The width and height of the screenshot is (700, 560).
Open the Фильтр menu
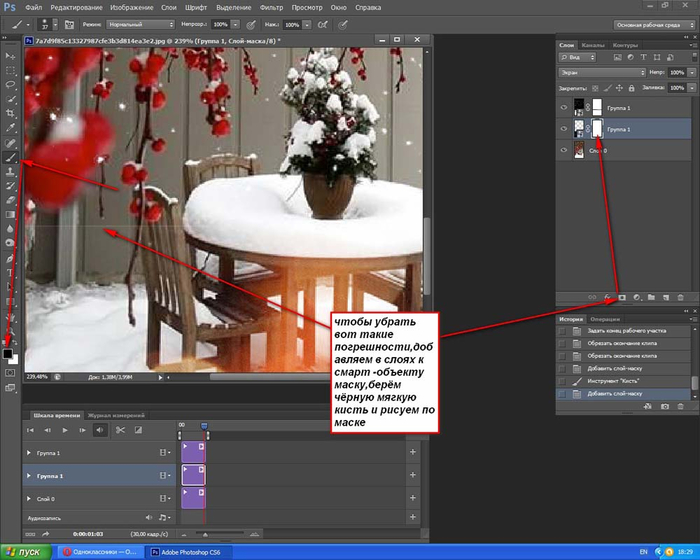(271, 8)
